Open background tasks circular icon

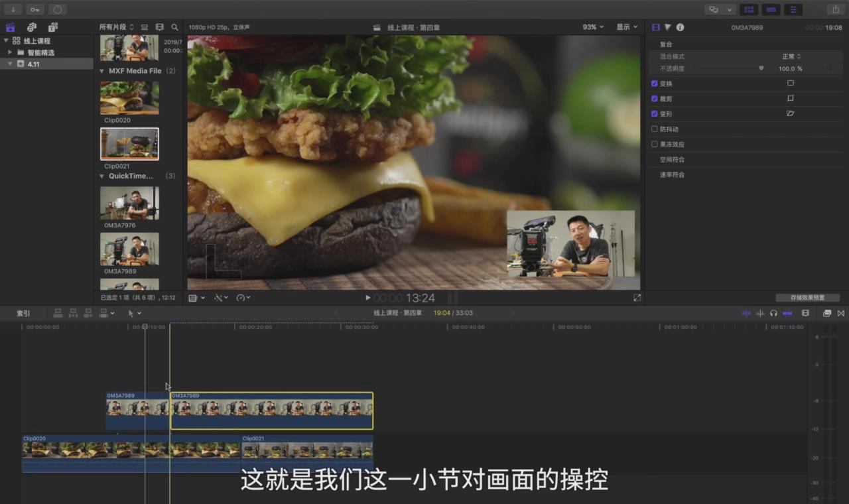[x=58, y=9]
